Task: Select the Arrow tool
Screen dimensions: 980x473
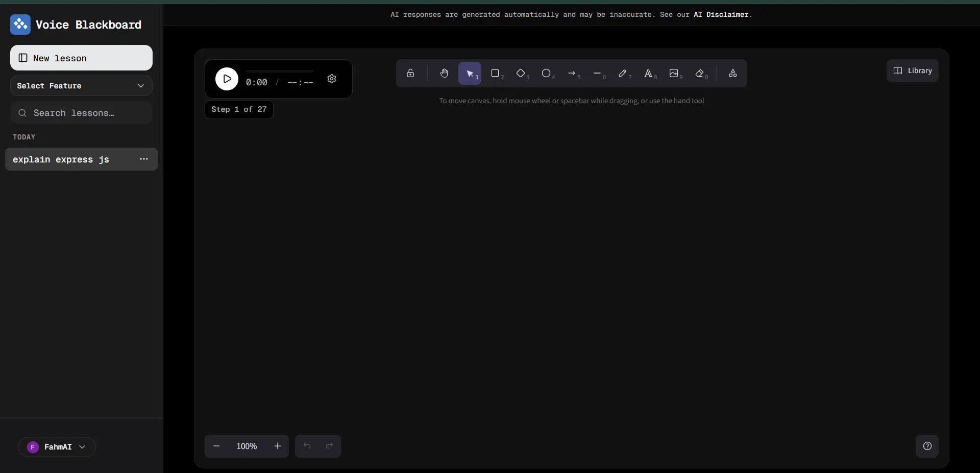Action: [x=572, y=74]
